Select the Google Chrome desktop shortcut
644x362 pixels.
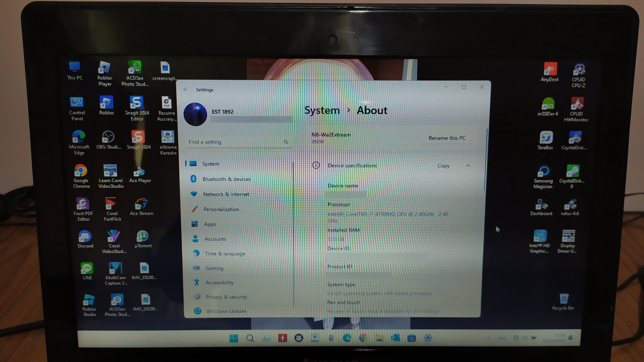point(81,176)
